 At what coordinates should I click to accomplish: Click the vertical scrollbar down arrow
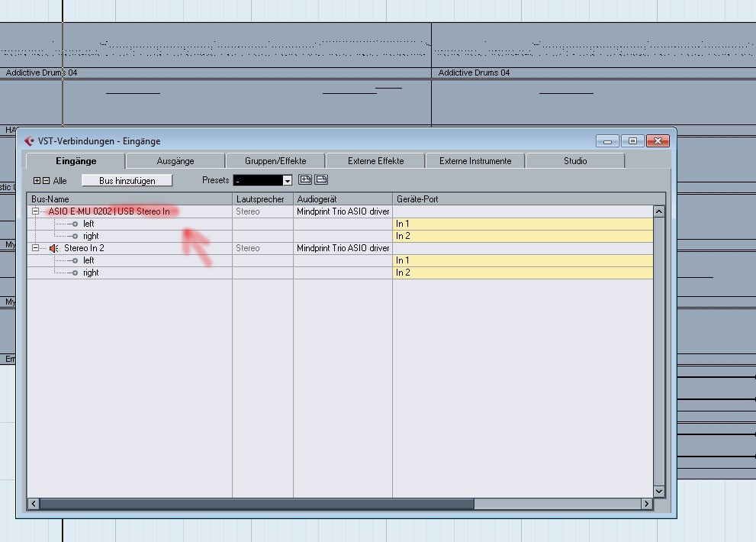point(659,492)
